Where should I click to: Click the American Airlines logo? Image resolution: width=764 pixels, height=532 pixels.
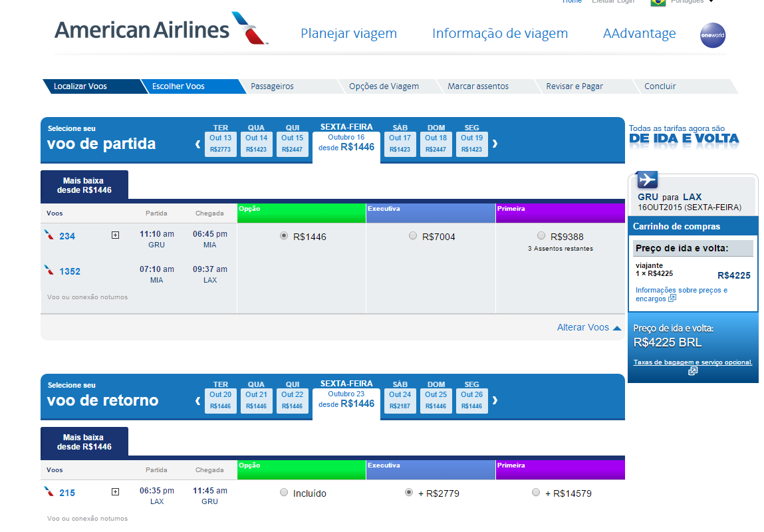[162, 29]
